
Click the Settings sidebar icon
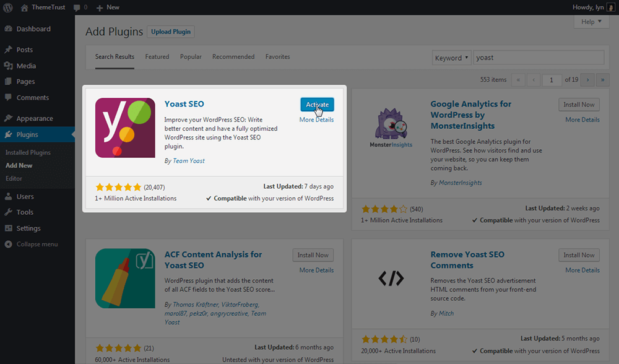tap(8, 228)
